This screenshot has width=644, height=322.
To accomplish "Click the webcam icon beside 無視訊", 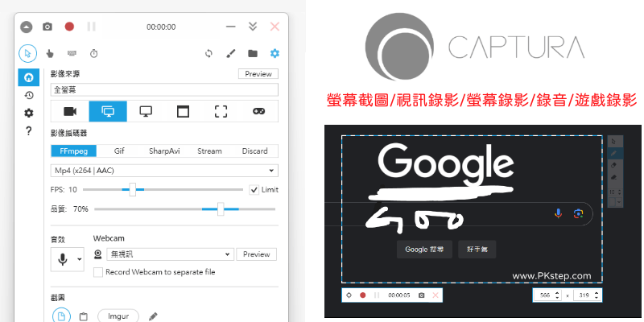I will [x=97, y=254].
